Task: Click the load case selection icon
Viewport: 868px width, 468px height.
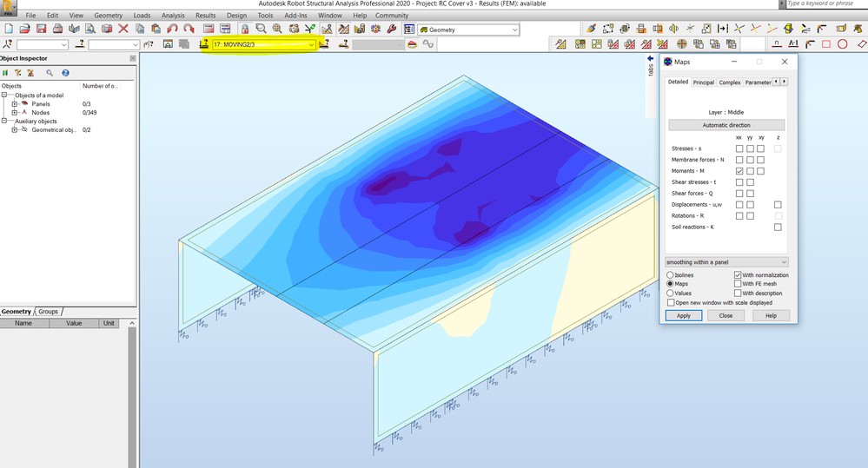Action: point(203,44)
